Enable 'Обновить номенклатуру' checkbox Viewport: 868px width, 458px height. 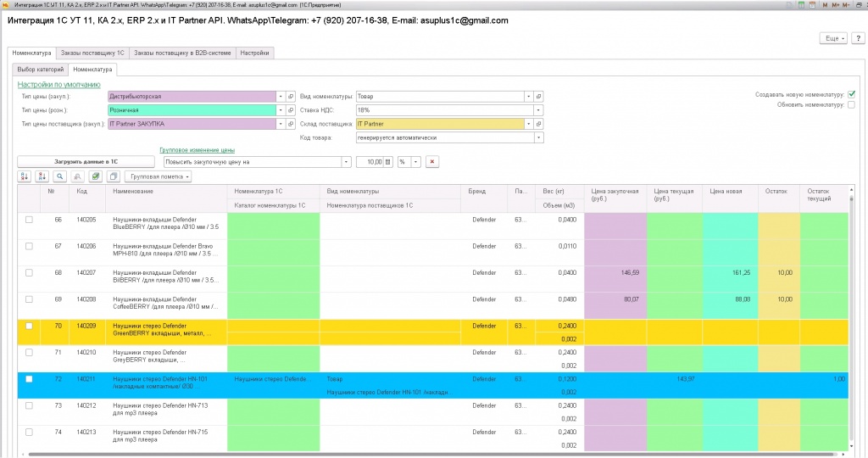pos(851,105)
